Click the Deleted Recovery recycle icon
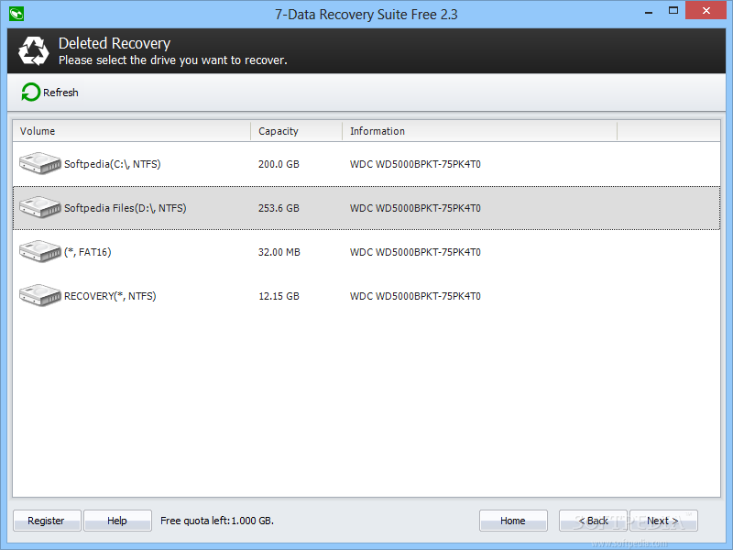The image size is (733, 560). (34, 51)
